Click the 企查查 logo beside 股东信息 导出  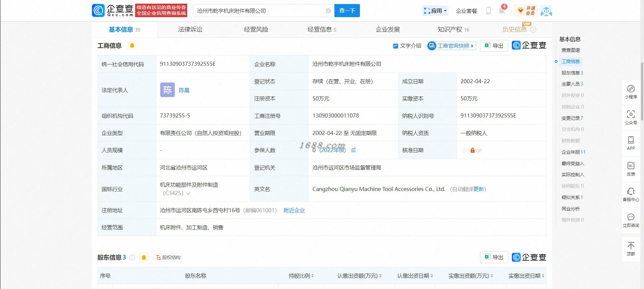tap(529, 257)
